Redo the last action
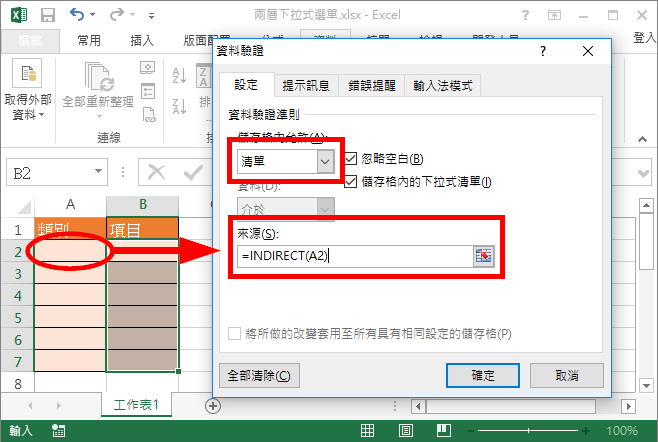 click(117, 15)
